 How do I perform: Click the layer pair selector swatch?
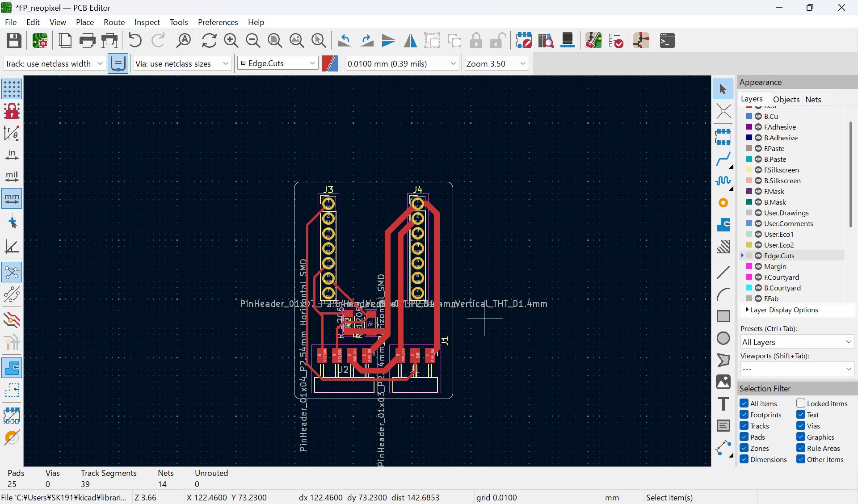330,63
